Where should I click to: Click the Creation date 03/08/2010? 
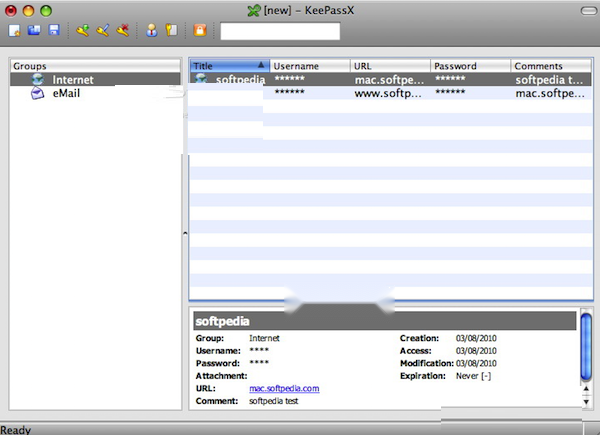(476, 338)
